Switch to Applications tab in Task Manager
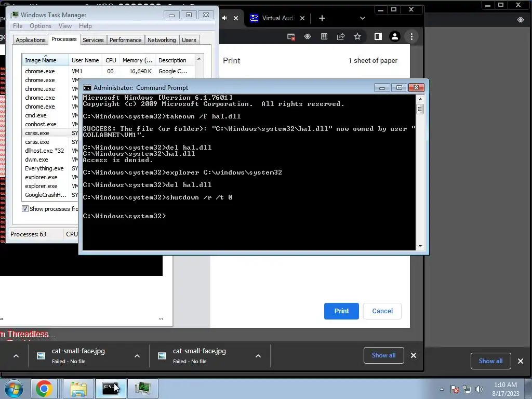Screen dimensions: 532x399 [31, 40]
